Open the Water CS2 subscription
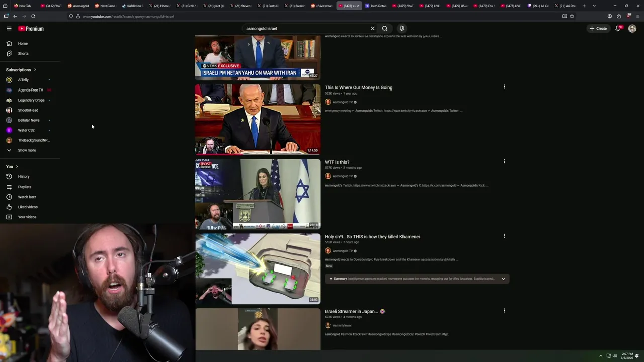 [x=26, y=130]
